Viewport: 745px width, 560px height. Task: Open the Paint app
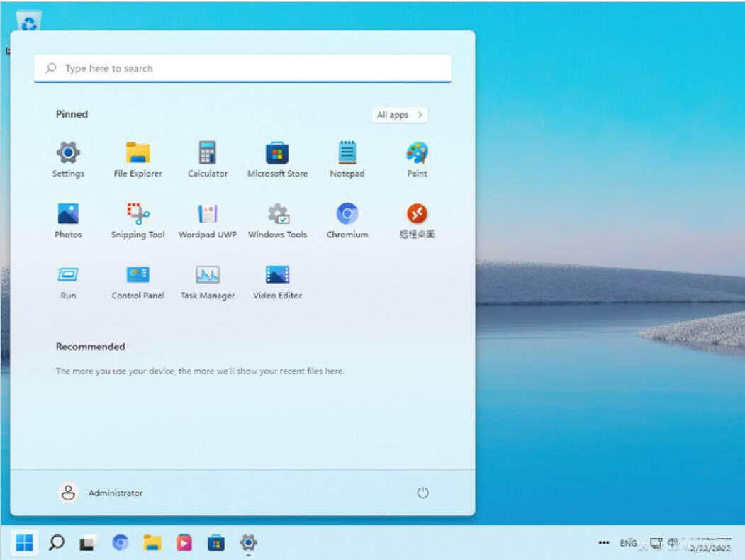[x=418, y=159]
